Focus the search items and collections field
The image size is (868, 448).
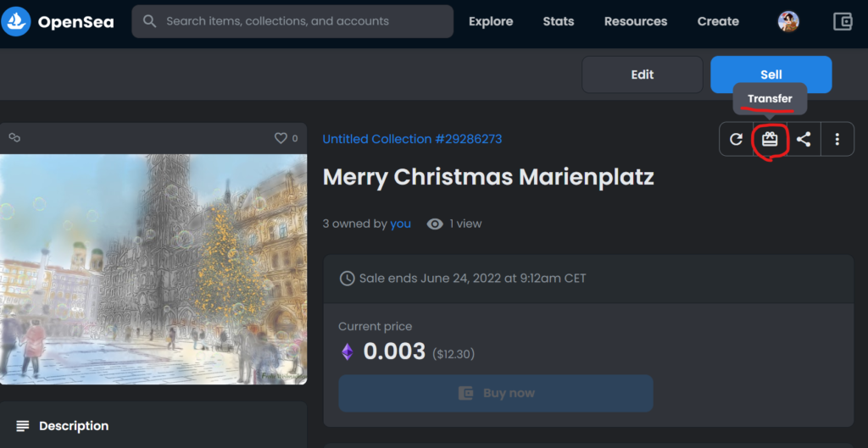[x=292, y=21]
